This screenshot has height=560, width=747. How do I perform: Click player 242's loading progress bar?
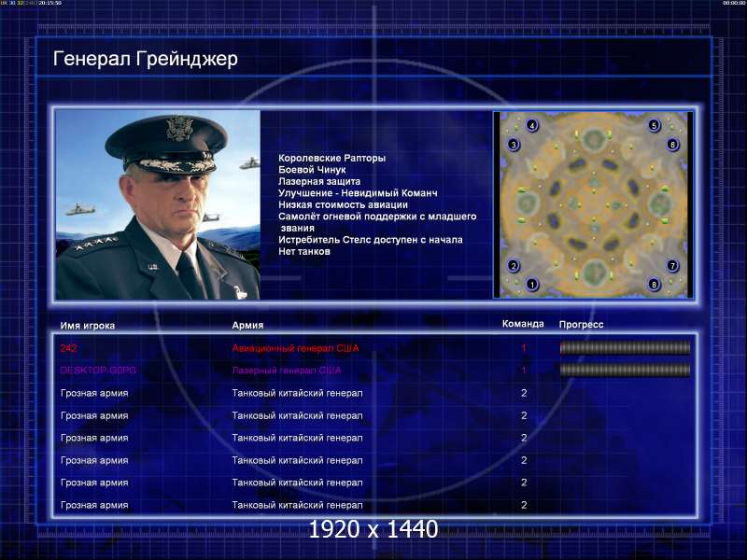tap(625, 348)
